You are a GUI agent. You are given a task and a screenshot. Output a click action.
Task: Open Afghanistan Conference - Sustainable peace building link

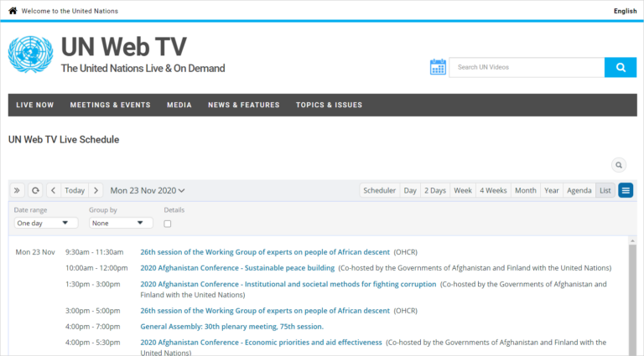pos(237,268)
